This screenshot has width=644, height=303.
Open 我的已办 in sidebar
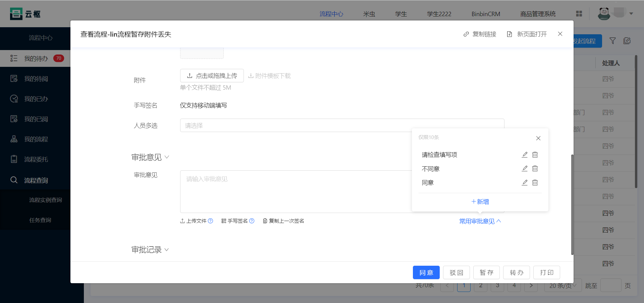pos(35,99)
